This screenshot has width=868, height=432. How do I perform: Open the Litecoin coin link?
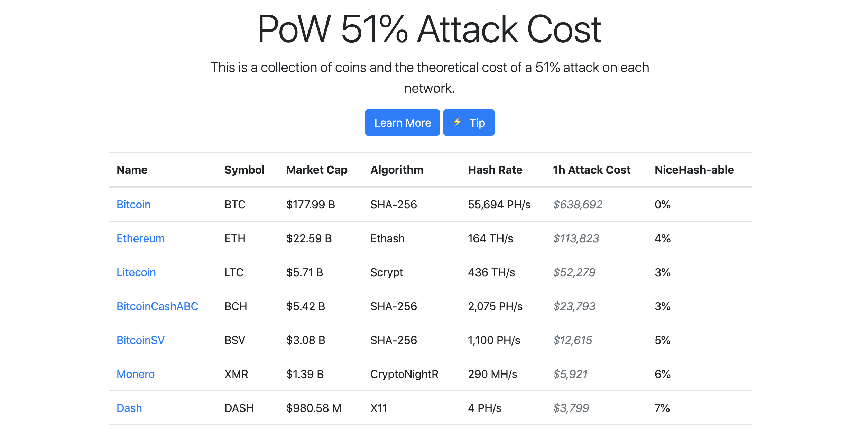pos(136,272)
